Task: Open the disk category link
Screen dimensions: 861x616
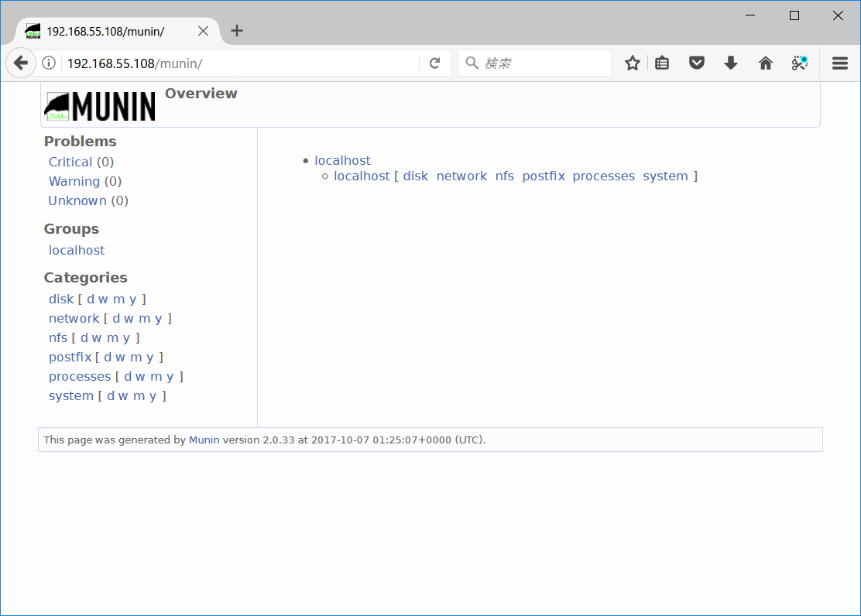Action: [61, 299]
